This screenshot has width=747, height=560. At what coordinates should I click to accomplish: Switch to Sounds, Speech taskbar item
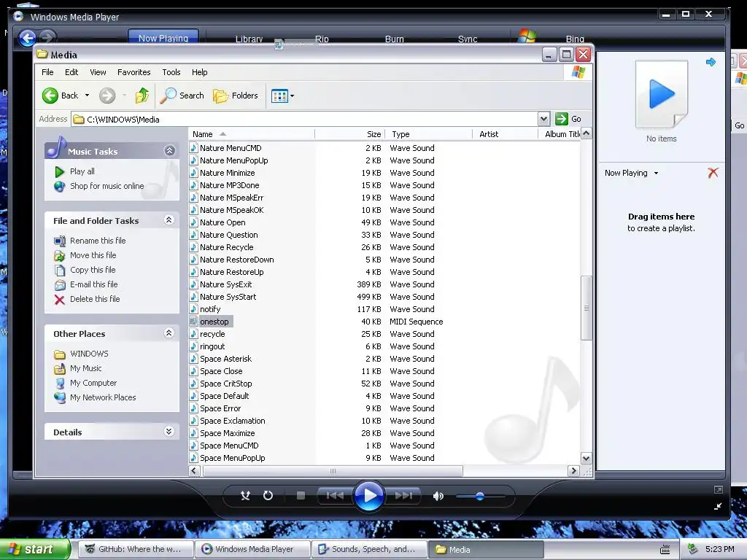click(368, 550)
